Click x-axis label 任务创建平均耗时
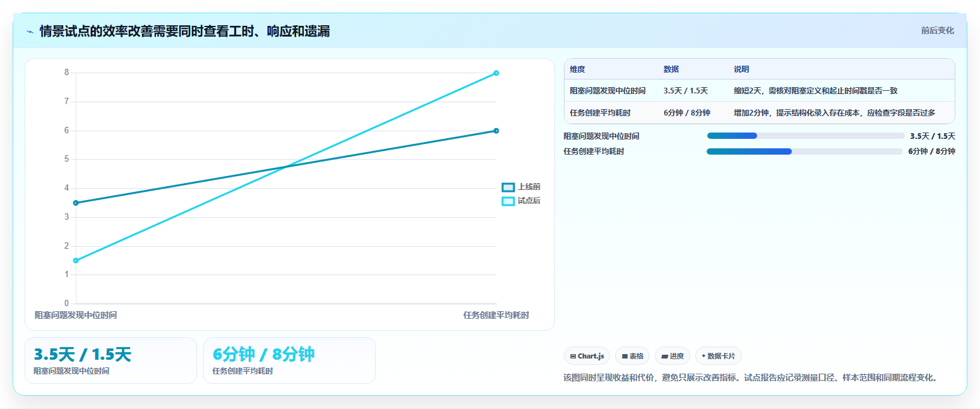The width and height of the screenshot is (980, 409). click(x=496, y=315)
